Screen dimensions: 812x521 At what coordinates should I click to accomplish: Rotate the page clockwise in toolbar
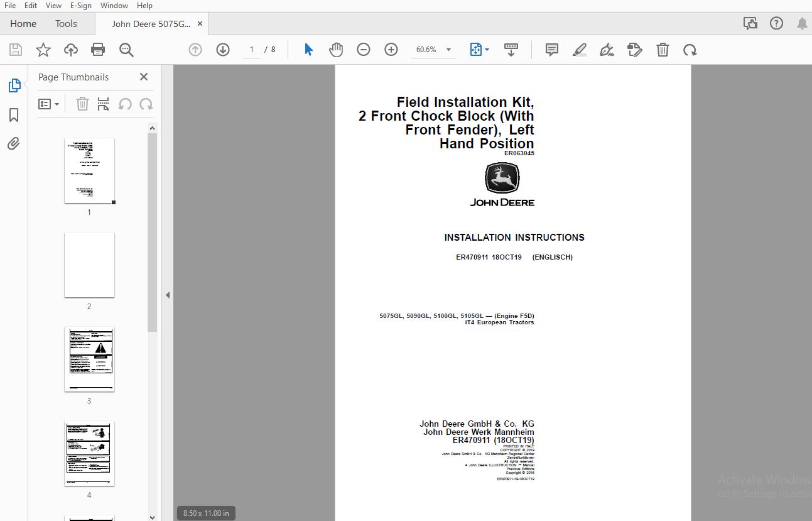click(690, 50)
